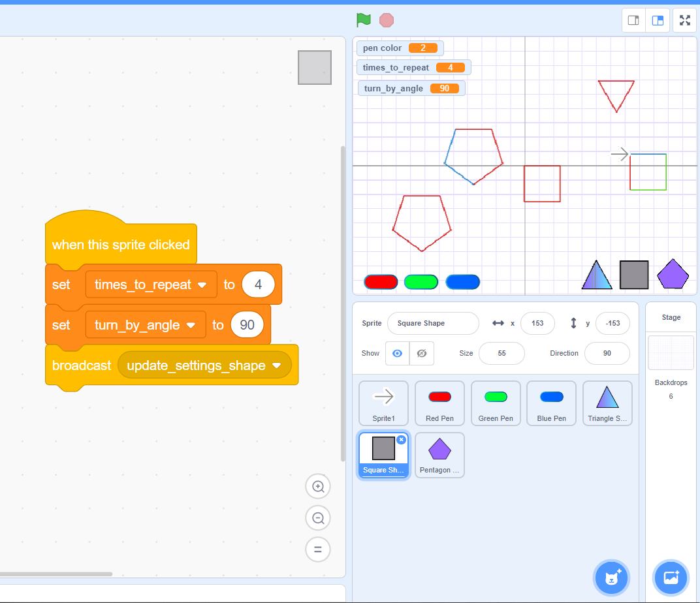This screenshot has width=700, height=603.
Task: Open the Choose a Sprite cat button
Action: coord(611,578)
